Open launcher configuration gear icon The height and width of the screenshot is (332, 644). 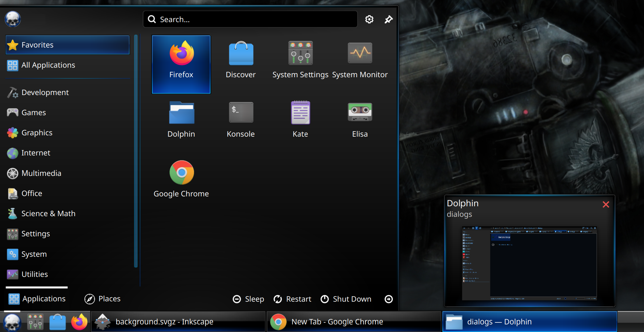(x=369, y=19)
